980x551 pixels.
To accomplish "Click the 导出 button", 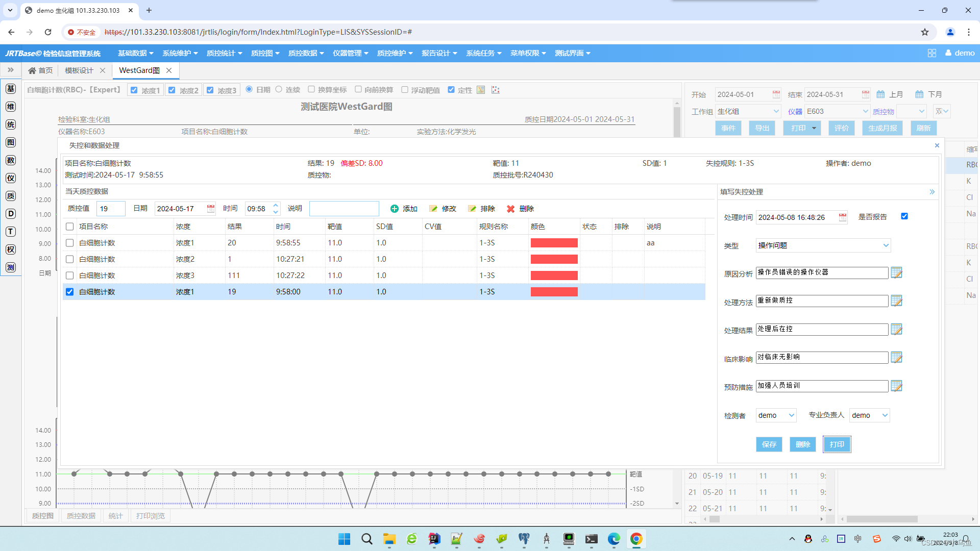I will point(762,128).
